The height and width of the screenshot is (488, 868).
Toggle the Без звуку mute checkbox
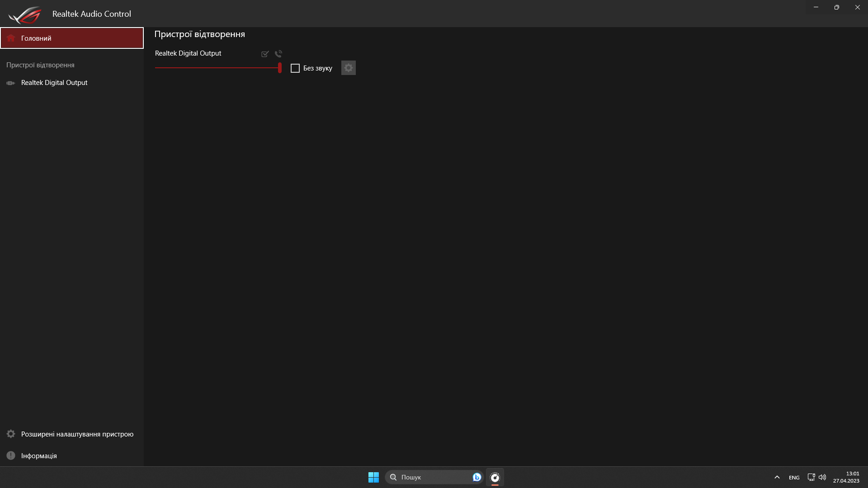click(x=295, y=68)
